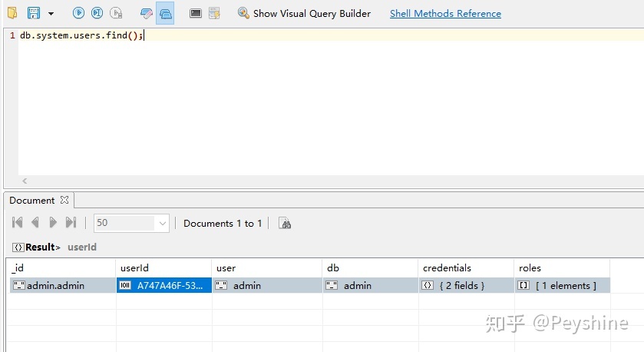Click the left scroll arrow under the editor
Viewport: 644px width, 352px height.
25,181
